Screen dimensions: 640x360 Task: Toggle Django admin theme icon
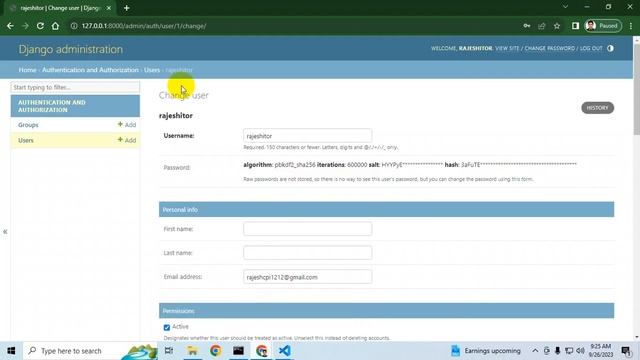tap(610, 48)
